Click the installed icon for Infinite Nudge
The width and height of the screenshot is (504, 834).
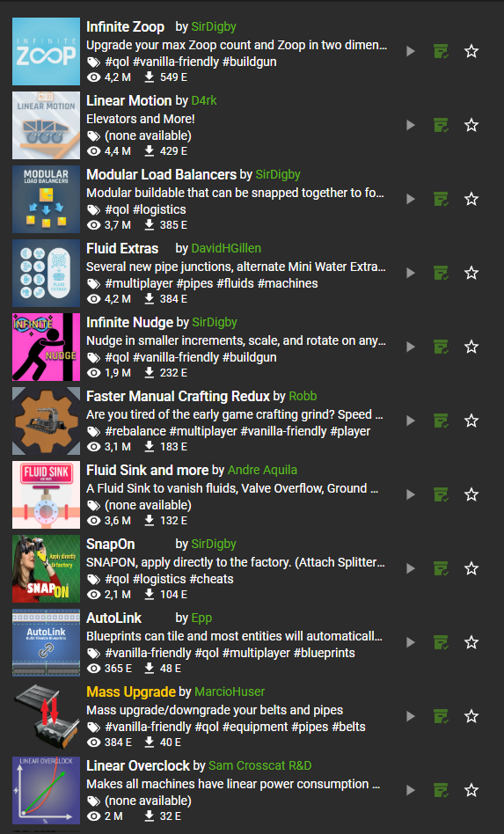[x=441, y=347]
